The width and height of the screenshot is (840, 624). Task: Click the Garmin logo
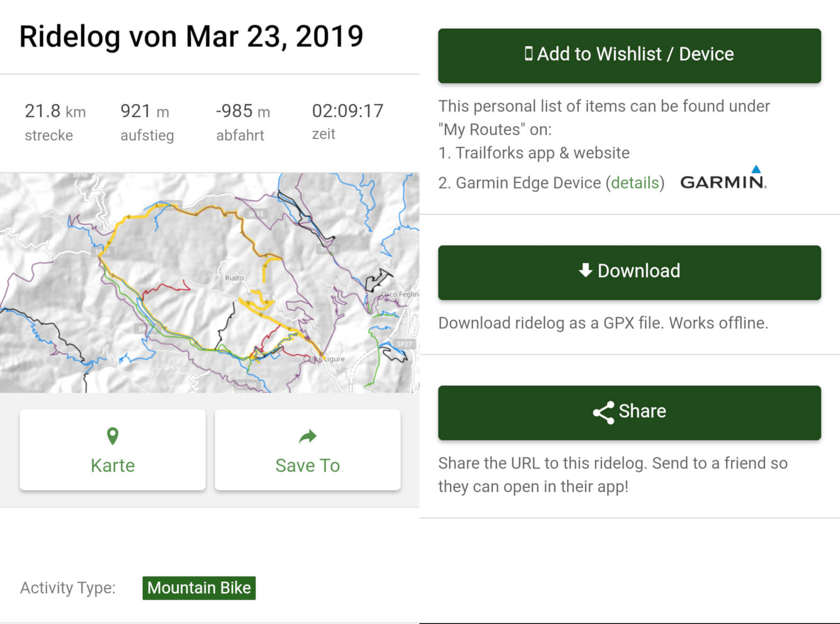(723, 179)
